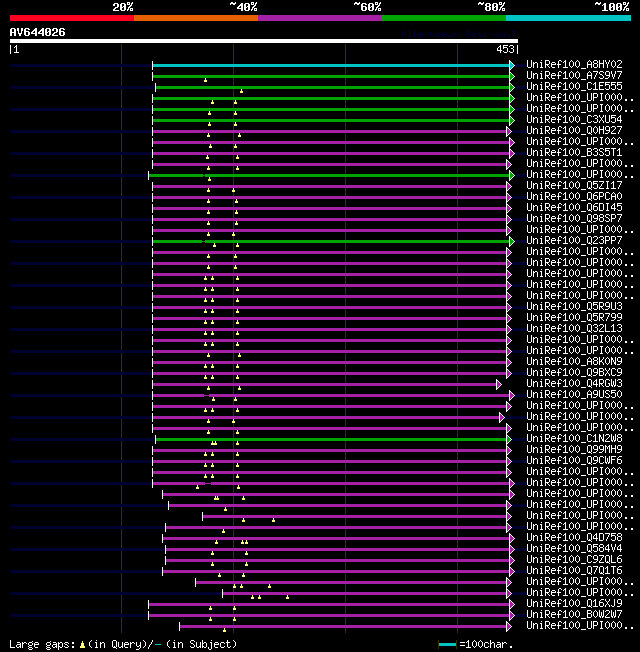
Task: Click the purple arrowhead ending the UniRef100_Q4D758 row
Action: pos(512,538)
